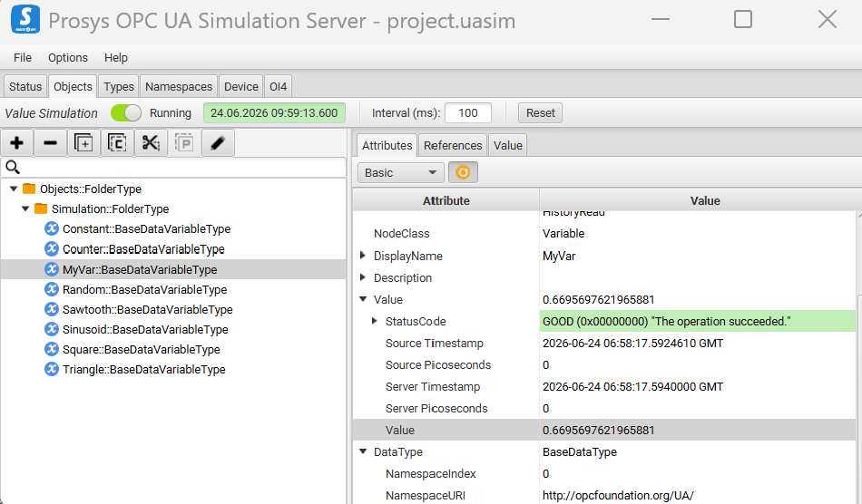Click the node search input field

tap(173, 168)
